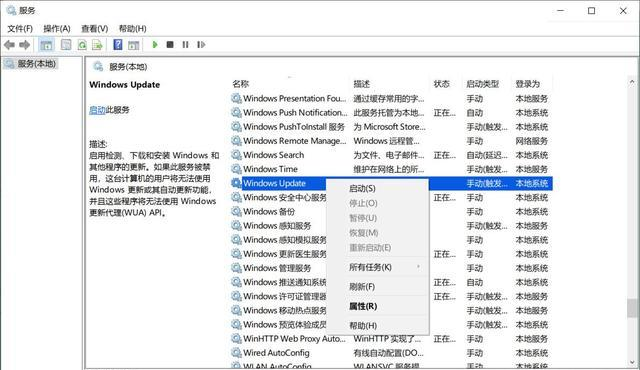This screenshot has width=640, height=370.
Task: Click gear icon beside Windows 管理服务
Action: [x=236, y=268]
